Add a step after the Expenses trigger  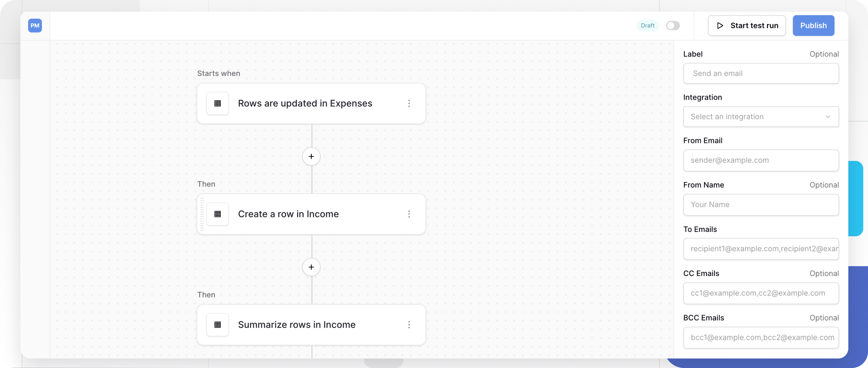click(x=311, y=157)
